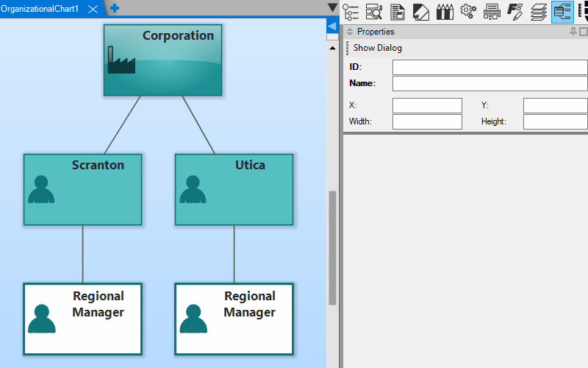Click the search list magnifier icon
Viewport: 588px width, 368px height.
point(374,11)
